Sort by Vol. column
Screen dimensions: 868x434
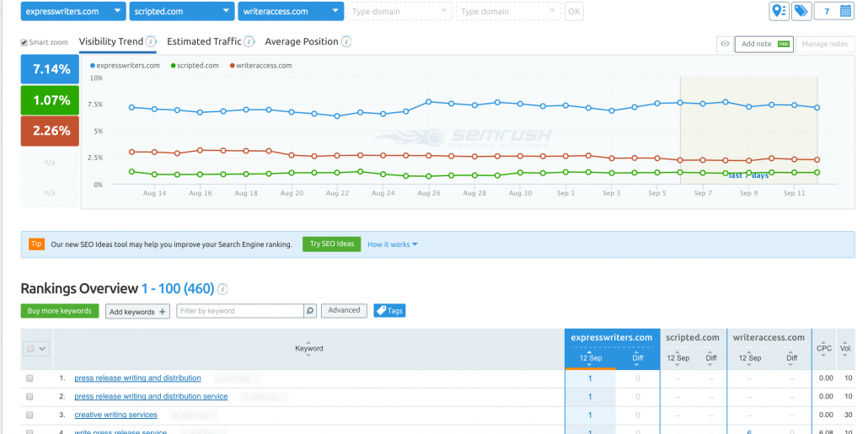(846, 349)
